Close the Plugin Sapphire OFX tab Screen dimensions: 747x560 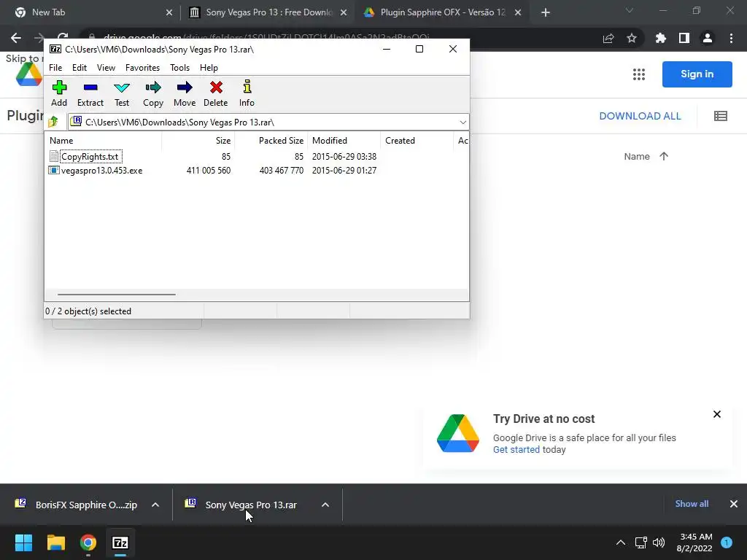[518, 12]
